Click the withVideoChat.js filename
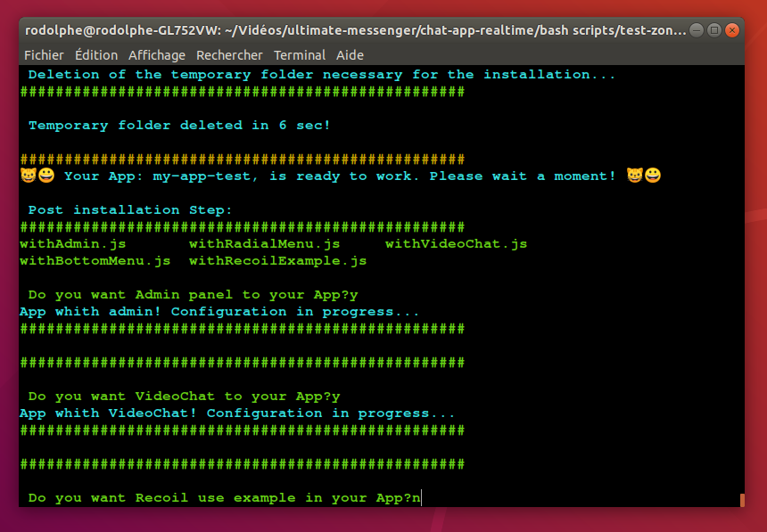This screenshot has height=532, width=767. (456, 244)
